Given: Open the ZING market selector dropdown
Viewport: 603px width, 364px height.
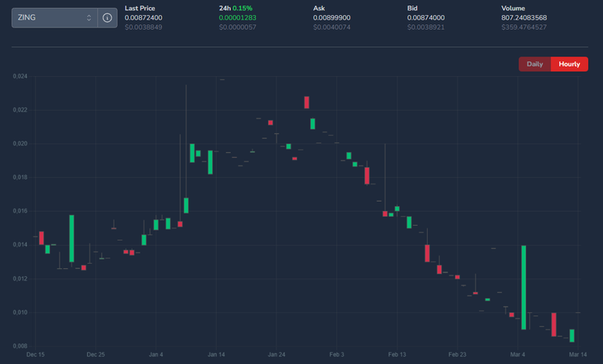Looking at the screenshot, I should tap(55, 18).
